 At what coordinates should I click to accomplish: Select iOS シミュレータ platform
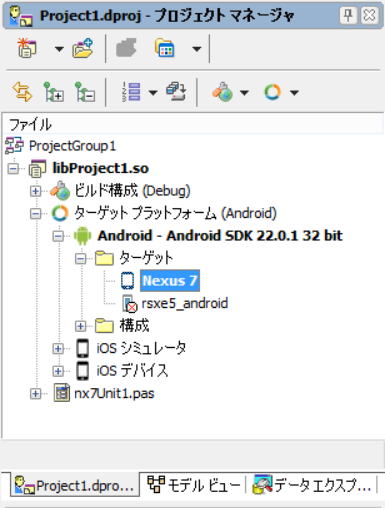141,348
